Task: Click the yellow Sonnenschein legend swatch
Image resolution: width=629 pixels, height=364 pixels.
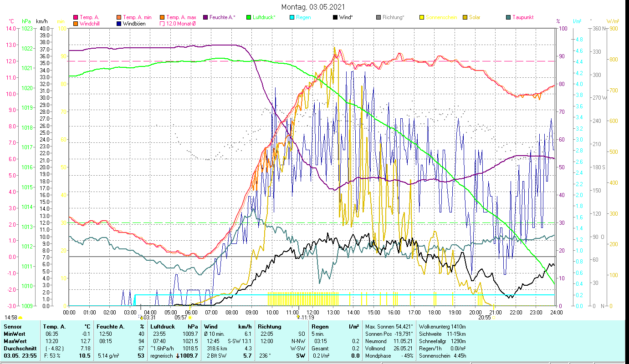Action: click(422, 17)
